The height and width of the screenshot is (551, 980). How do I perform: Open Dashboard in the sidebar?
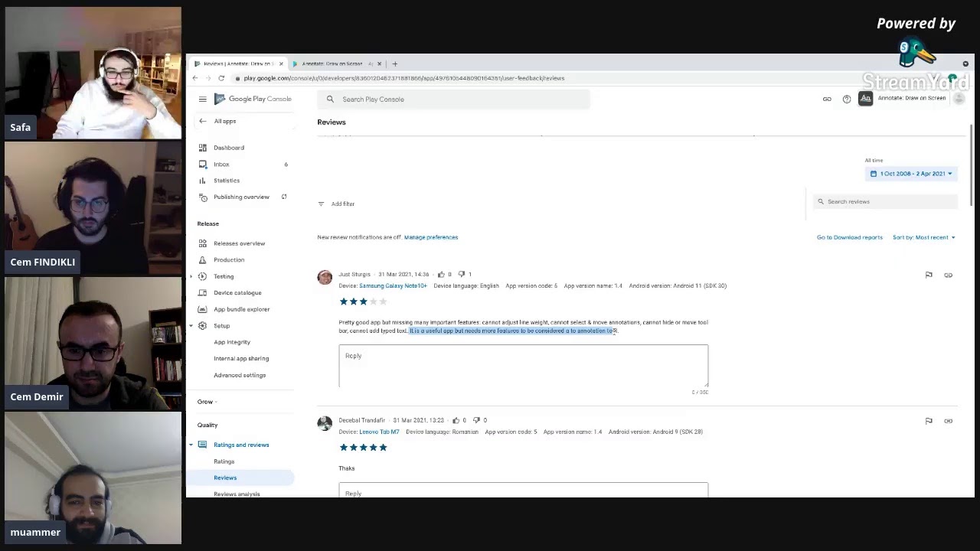pos(229,148)
